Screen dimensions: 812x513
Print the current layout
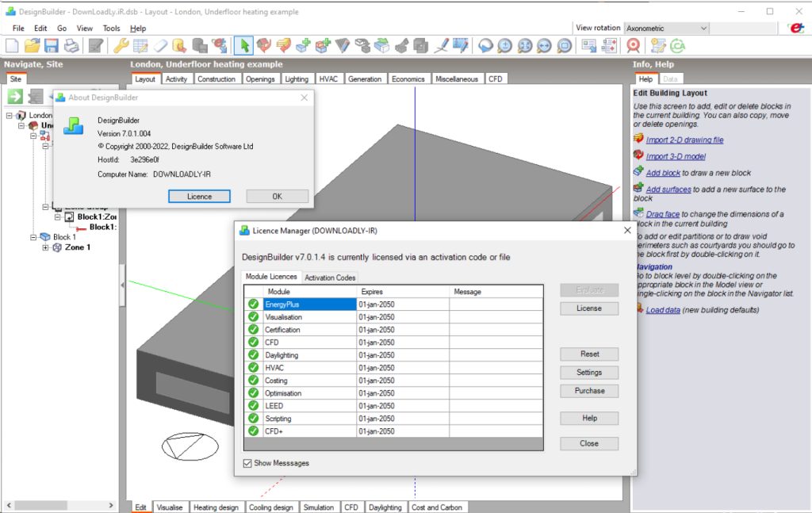[71, 46]
